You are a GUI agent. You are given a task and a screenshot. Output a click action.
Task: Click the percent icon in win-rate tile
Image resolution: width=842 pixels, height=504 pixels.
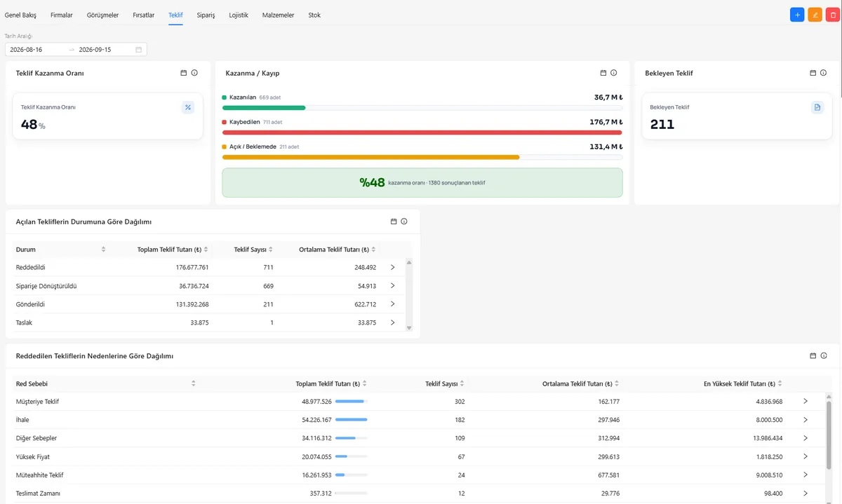pos(188,107)
